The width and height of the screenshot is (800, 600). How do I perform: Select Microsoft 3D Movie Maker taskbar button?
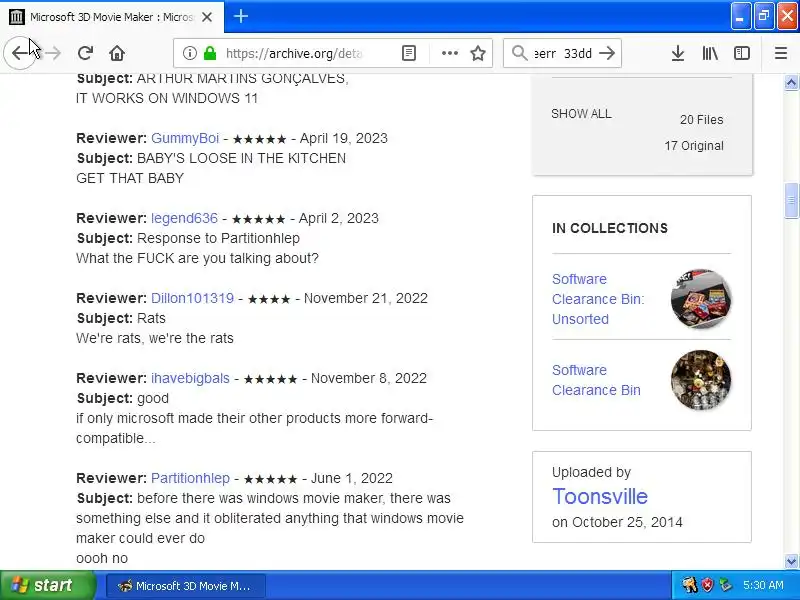click(x=186, y=586)
